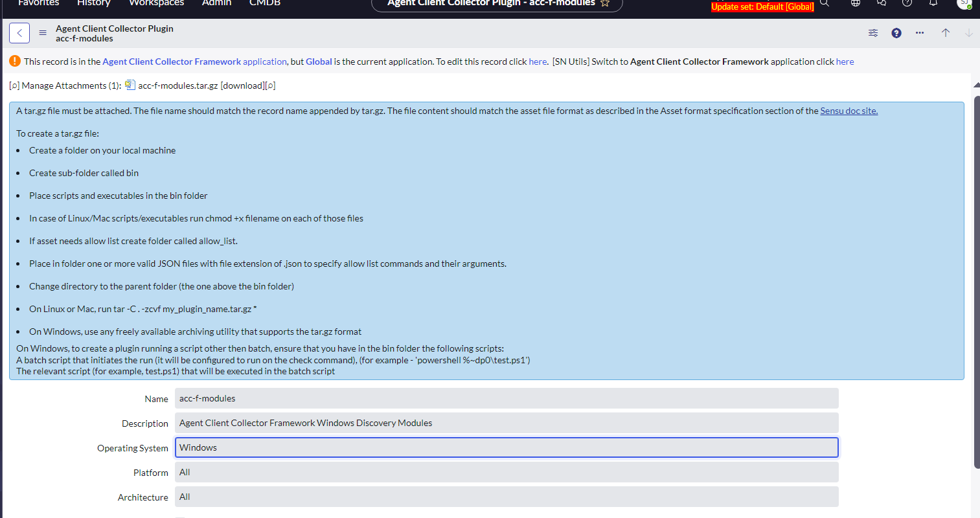
Task: Click the 'Name' field label
Action: (157, 399)
